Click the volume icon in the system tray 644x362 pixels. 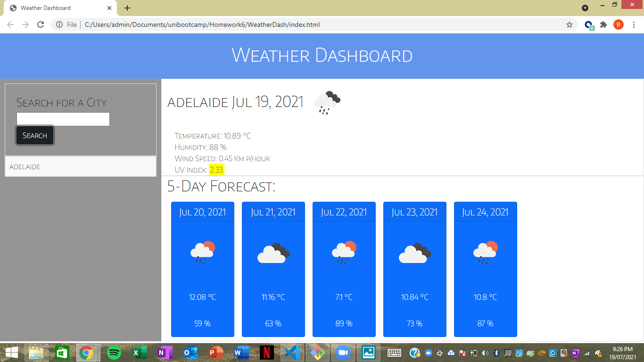[486, 352]
